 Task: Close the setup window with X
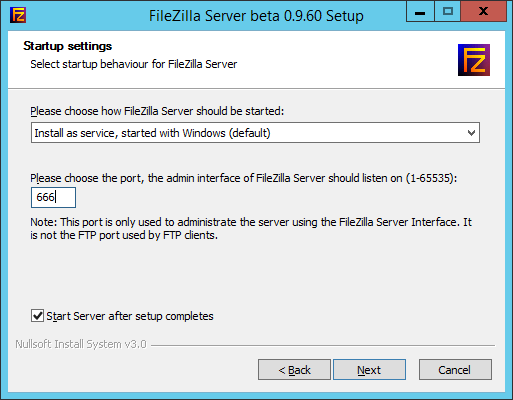pos(483,12)
